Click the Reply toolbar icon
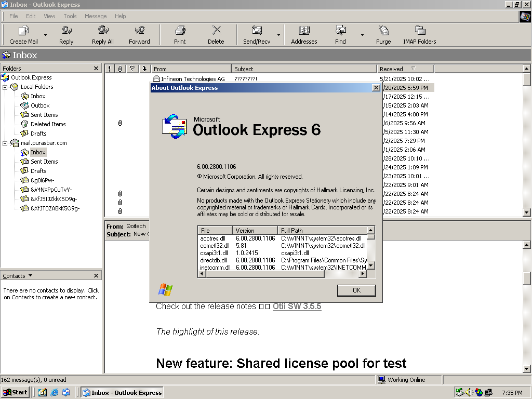Screen dimensions: 532x399 click(x=66, y=31)
